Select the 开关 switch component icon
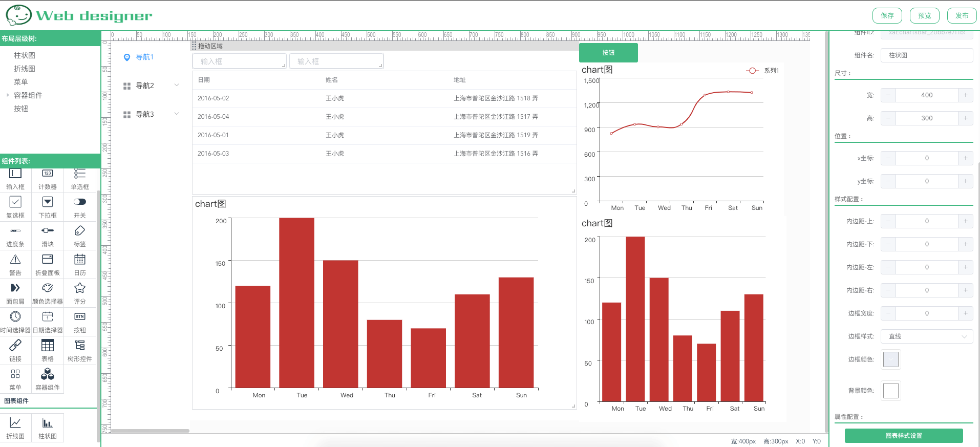This screenshot has height=447, width=980. click(x=80, y=202)
